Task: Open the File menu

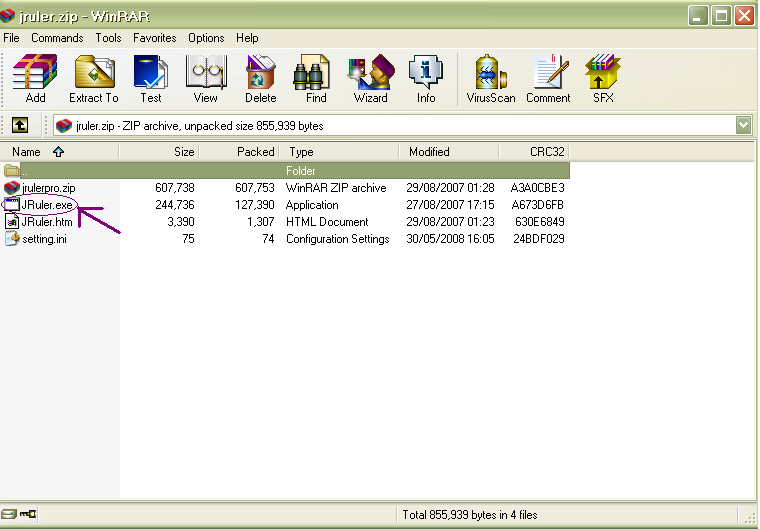Action: [11, 38]
